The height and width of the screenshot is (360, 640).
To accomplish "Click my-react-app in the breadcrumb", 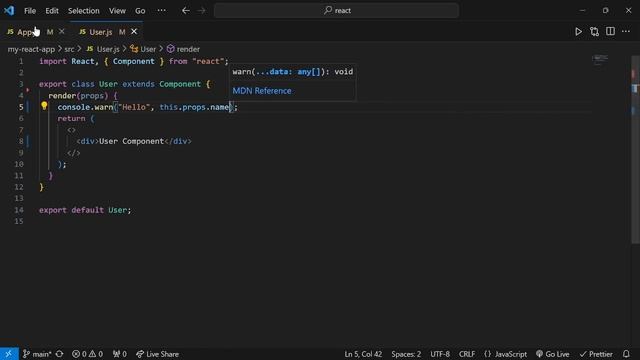I will click(x=31, y=49).
